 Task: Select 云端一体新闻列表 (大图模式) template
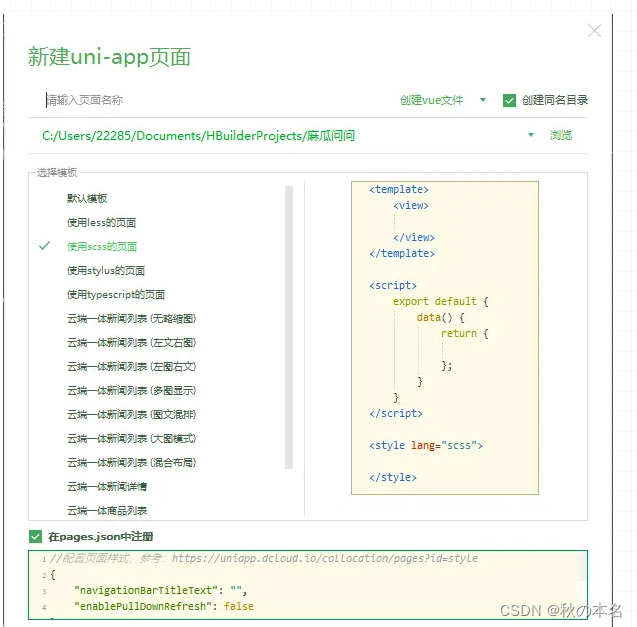132,438
